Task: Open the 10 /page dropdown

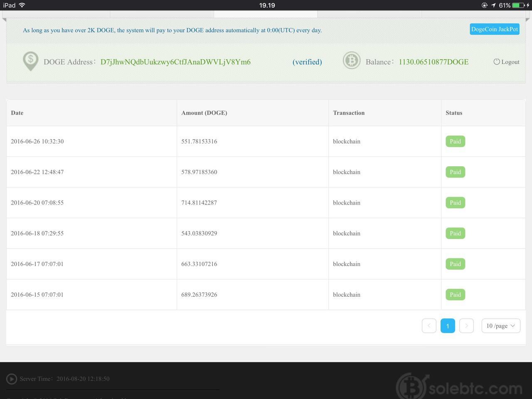Action: tap(501, 326)
